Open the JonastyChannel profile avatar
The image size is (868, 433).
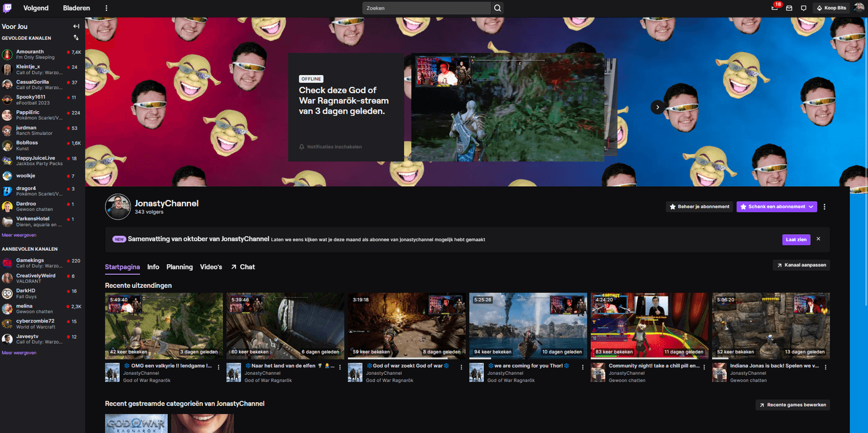click(117, 207)
